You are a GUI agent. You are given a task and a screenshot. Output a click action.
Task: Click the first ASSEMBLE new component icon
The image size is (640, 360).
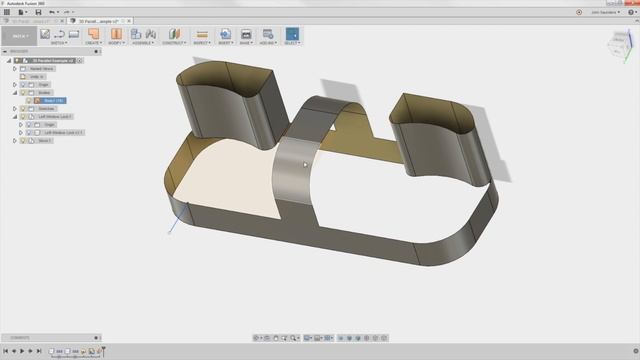tap(136, 34)
